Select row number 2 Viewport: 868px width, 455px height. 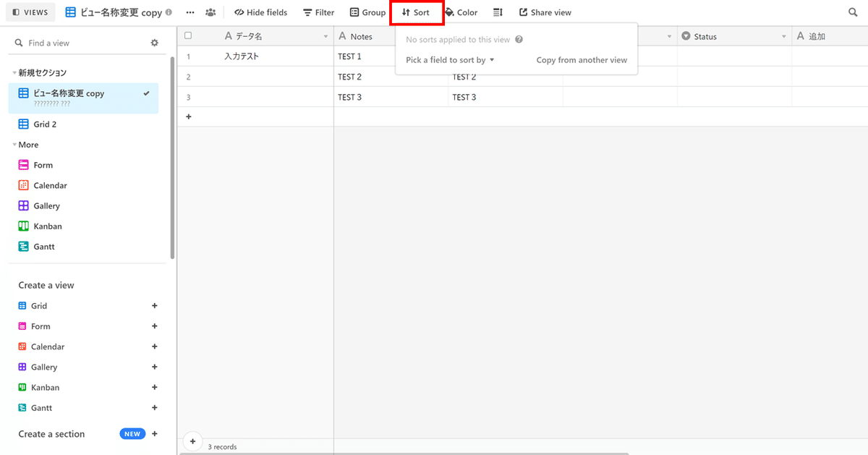pyautogui.click(x=188, y=77)
